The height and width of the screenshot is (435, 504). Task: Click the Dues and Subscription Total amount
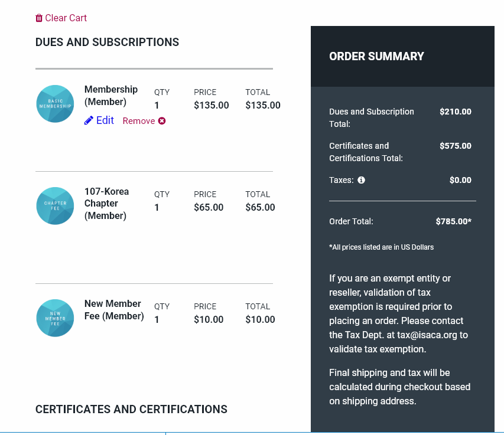(455, 112)
